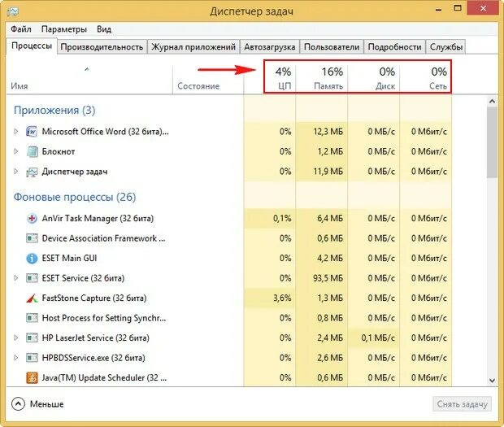Expand the HP LaserJet Service entry
The image size is (504, 427).
click(15, 338)
